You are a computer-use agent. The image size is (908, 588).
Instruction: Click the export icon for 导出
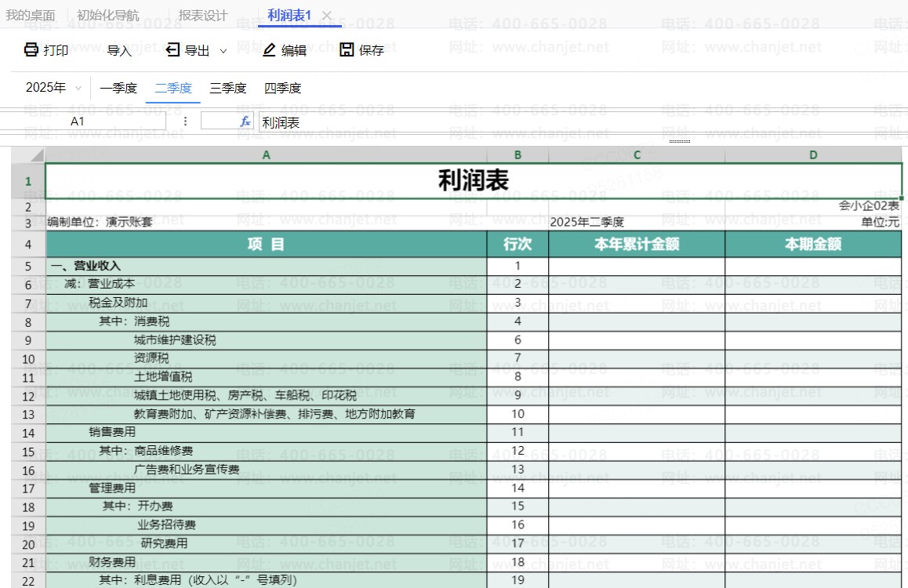click(173, 49)
